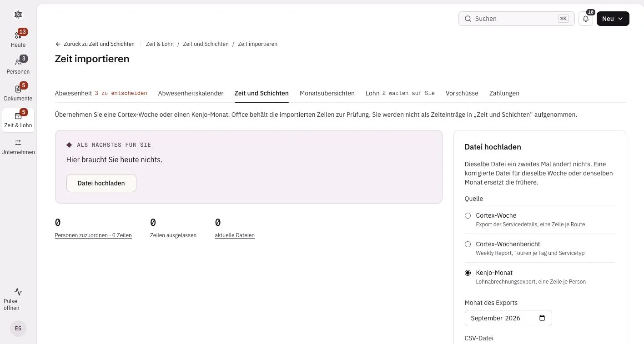Open the Dokumente sidebar item
The height and width of the screenshot is (344, 644).
point(18,93)
